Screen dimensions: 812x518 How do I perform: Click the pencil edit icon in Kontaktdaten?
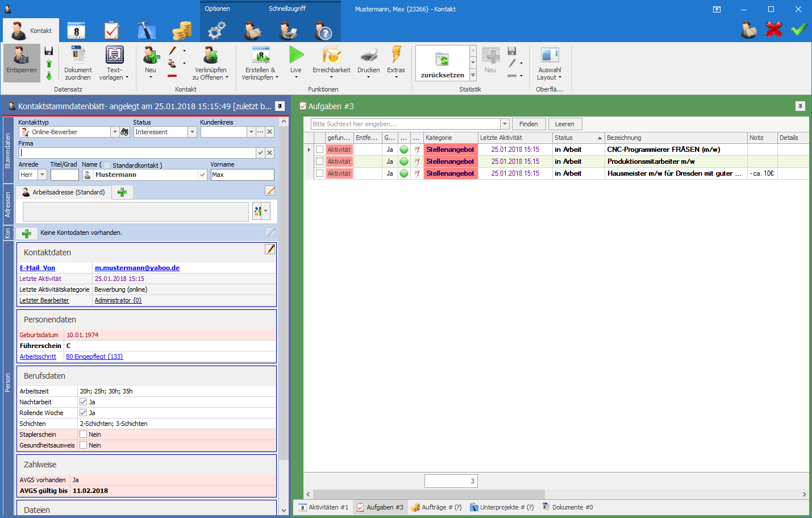point(270,249)
